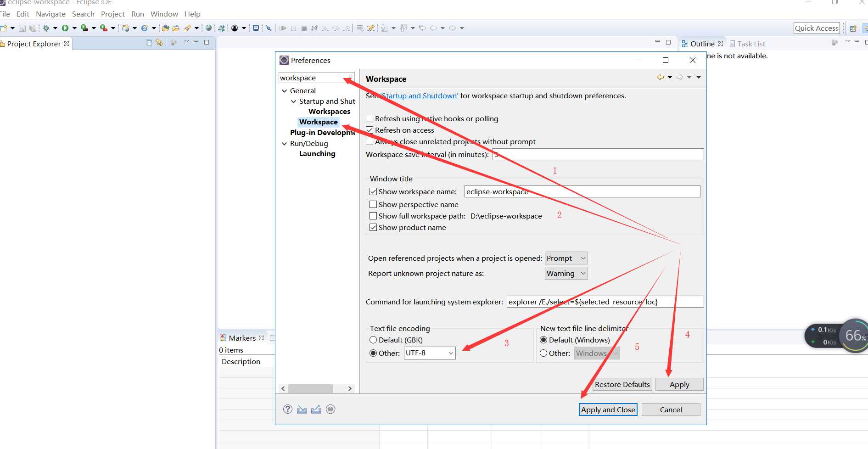Viewport: 868px width, 449px height.
Task: Collapse the General tree node
Action: (285, 91)
